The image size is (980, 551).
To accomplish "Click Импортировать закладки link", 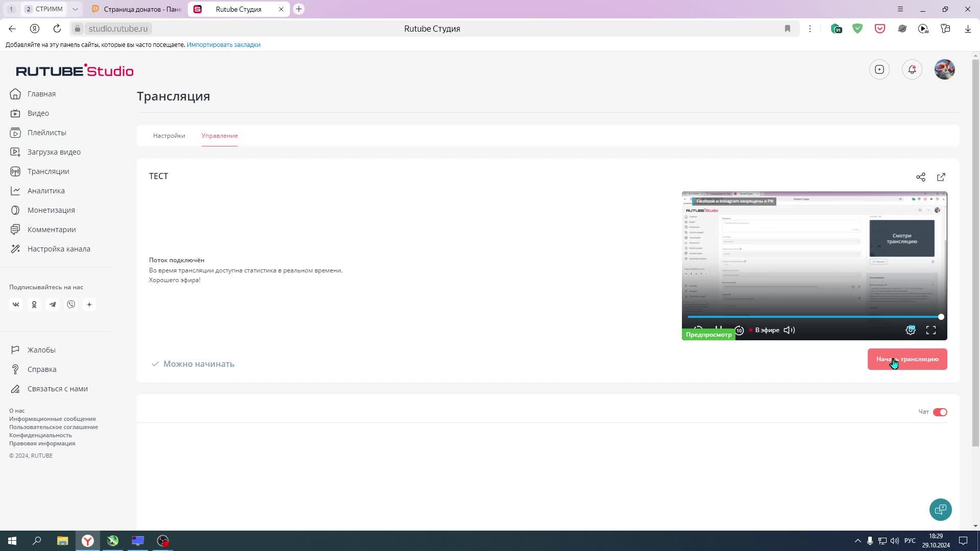I will pos(224,45).
